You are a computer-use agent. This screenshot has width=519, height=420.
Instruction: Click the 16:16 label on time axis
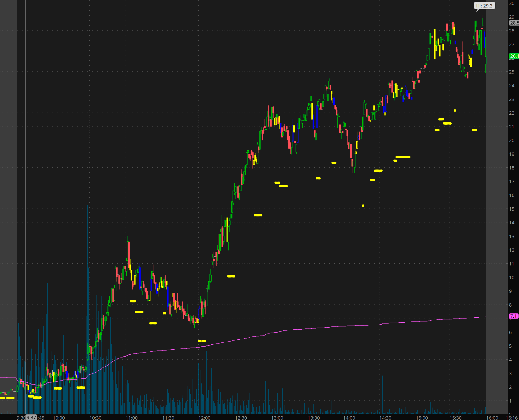point(512,418)
